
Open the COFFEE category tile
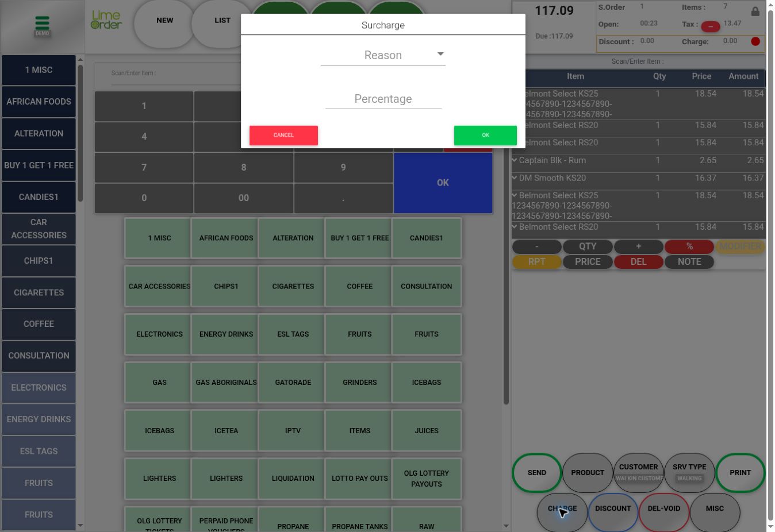360,286
